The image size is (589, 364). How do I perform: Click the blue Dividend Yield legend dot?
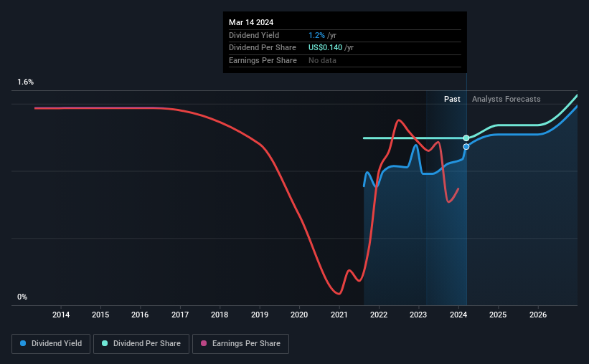[x=23, y=343]
